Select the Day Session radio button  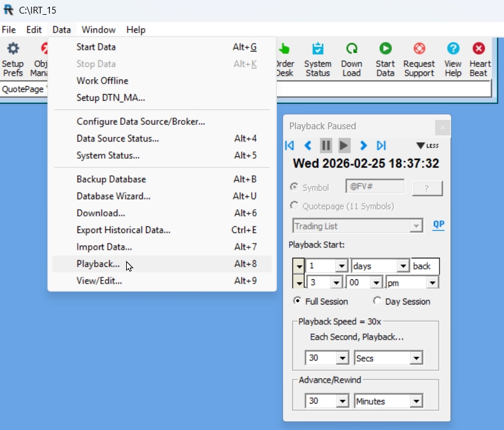click(378, 301)
